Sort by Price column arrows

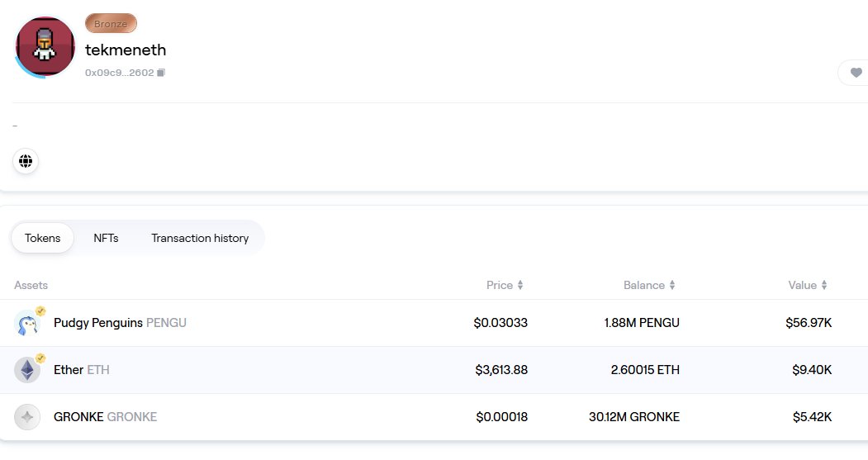519,285
